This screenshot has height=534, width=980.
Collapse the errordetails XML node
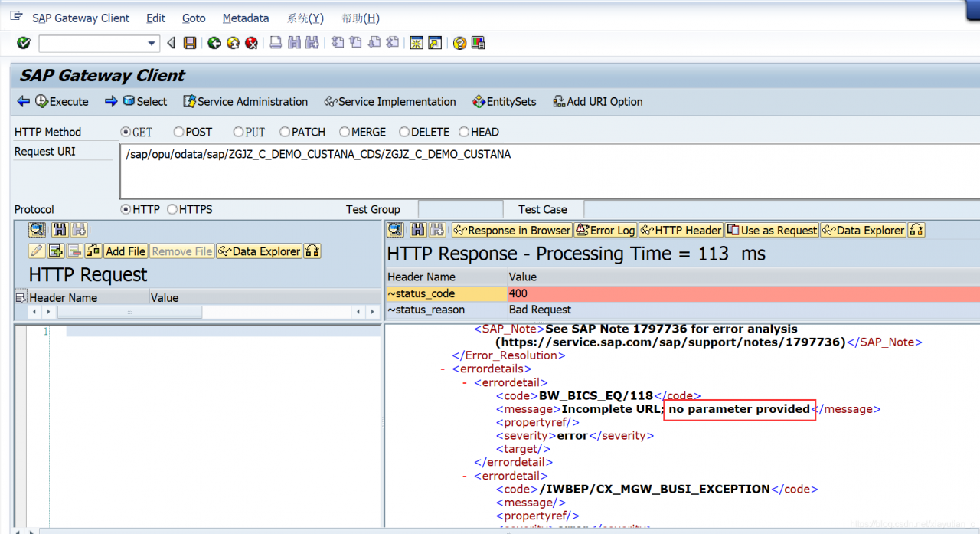[x=443, y=369]
